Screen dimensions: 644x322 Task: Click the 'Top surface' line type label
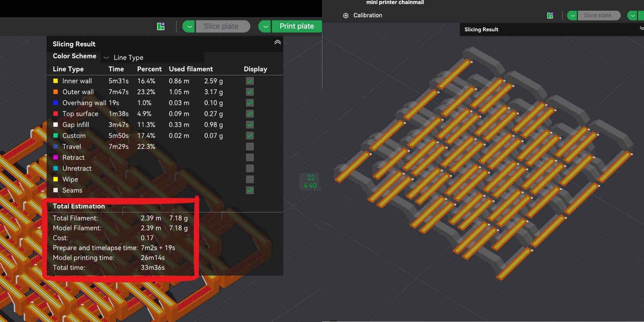point(80,114)
